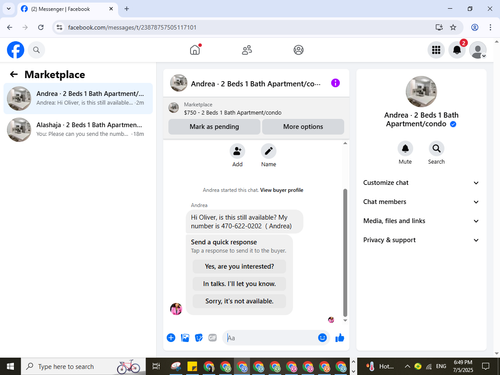Send a thumbs up like

[340, 338]
